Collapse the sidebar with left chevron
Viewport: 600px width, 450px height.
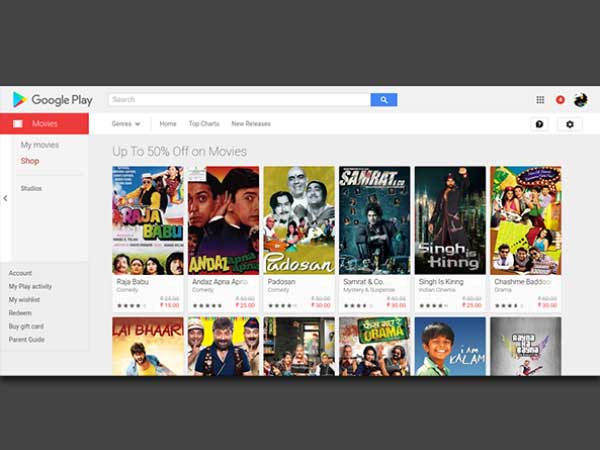click(x=5, y=198)
